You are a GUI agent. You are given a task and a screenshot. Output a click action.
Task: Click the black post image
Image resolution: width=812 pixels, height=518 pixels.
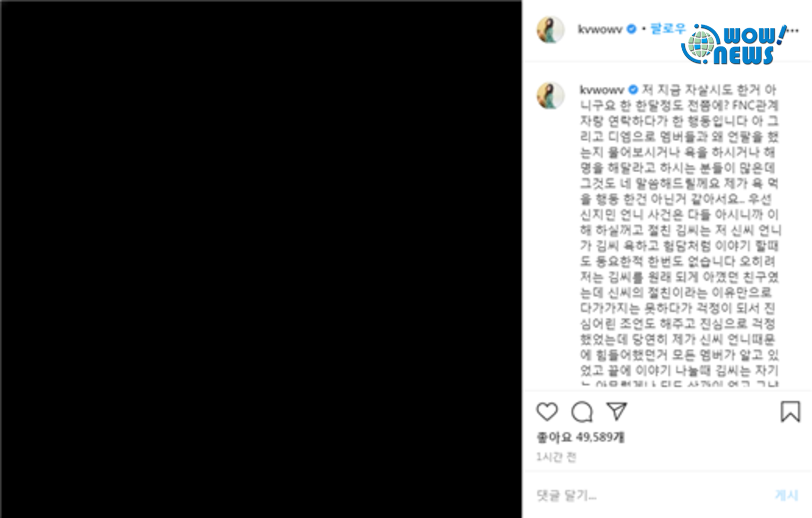[x=261, y=259]
